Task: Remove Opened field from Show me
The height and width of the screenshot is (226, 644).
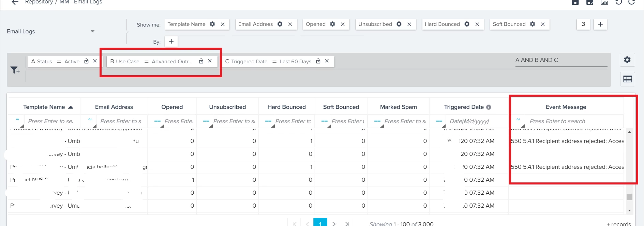Action: (x=343, y=24)
